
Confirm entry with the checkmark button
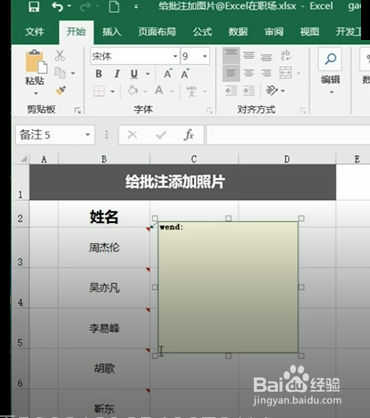(x=161, y=135)
